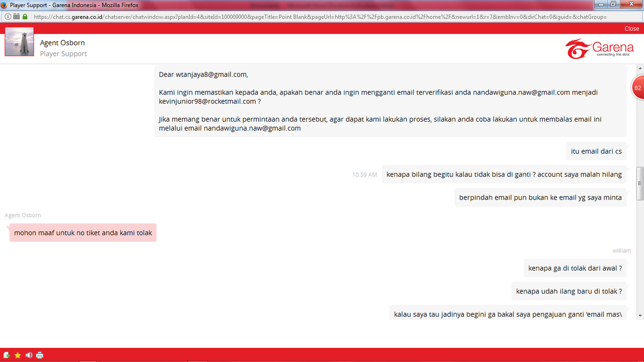This screenshot has height=362, width=644.
Task: Click the message starting "kenapa bilang begitu"
Action: point(504,174)
